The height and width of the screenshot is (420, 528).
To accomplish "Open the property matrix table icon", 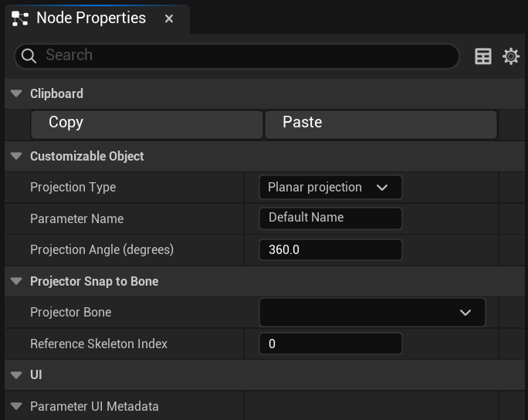I will point(483,56).
